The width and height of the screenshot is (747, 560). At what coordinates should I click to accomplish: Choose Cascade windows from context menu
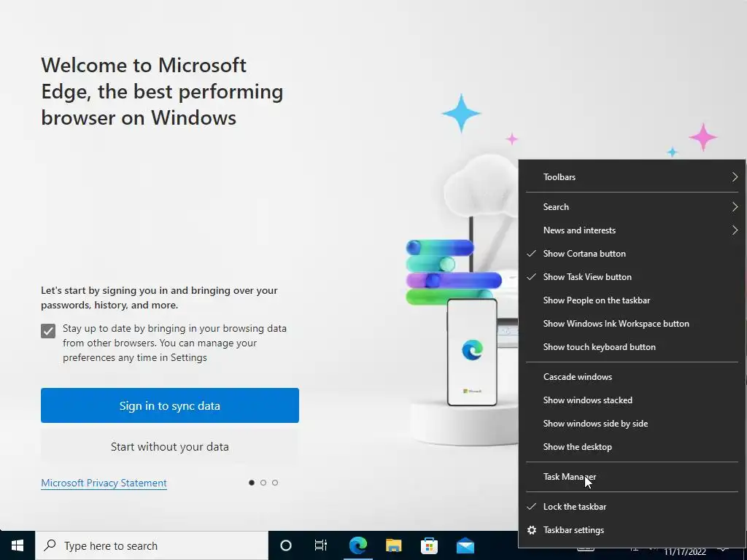[632, 377]
